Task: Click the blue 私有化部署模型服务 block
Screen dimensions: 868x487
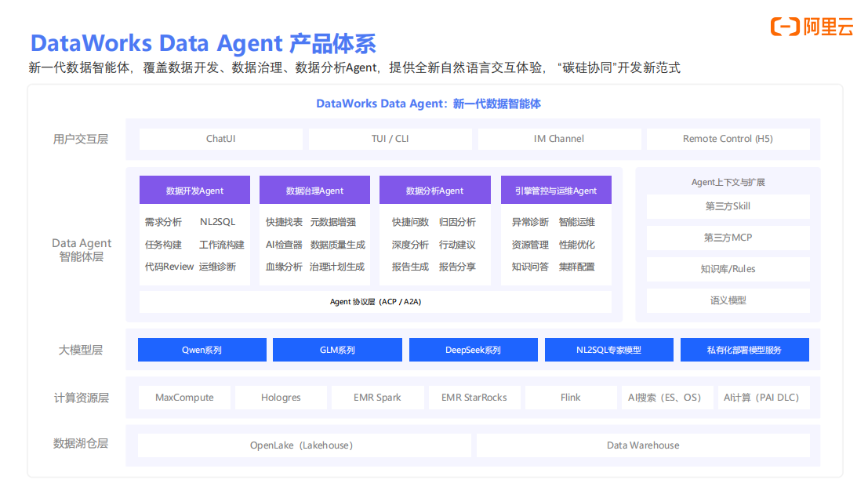Action: click(745, 350)
